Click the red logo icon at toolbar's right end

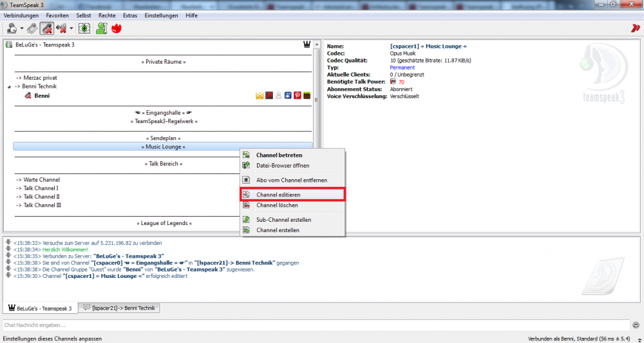[x=636, y=28]
